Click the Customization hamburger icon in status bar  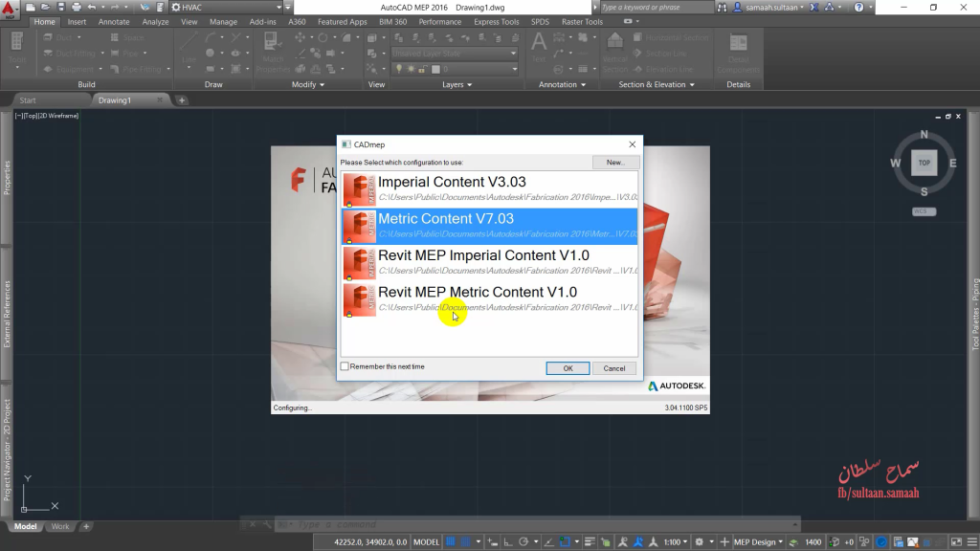[972, 541]
